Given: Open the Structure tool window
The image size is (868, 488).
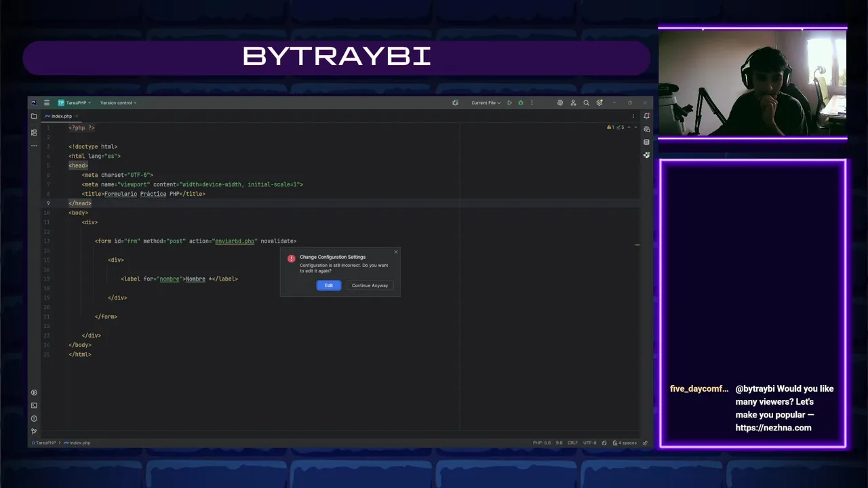Looking at the screenshot, I should pos(34,133).
